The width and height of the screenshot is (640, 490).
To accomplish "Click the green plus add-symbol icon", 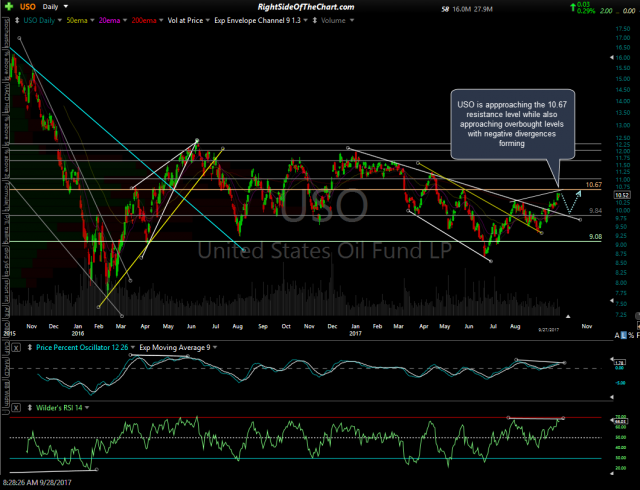I will pos(10,7).
